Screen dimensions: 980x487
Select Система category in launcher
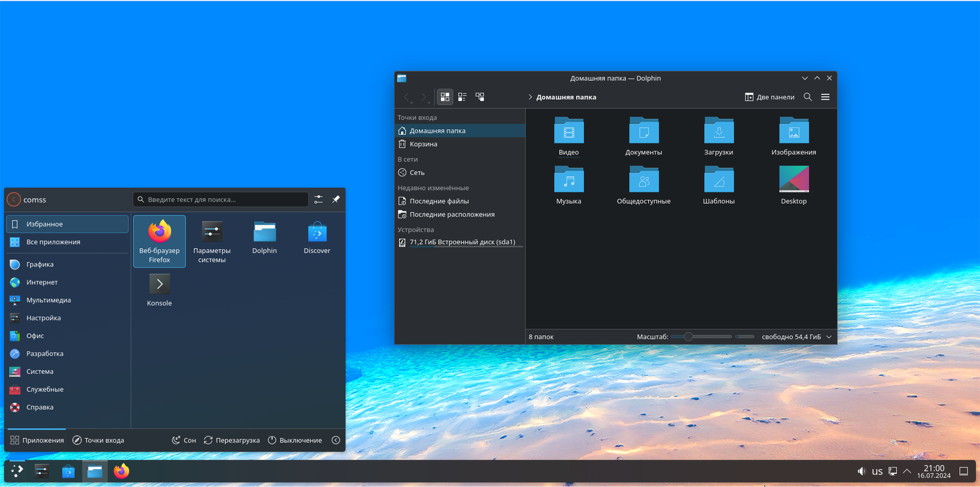coord(67,371)
